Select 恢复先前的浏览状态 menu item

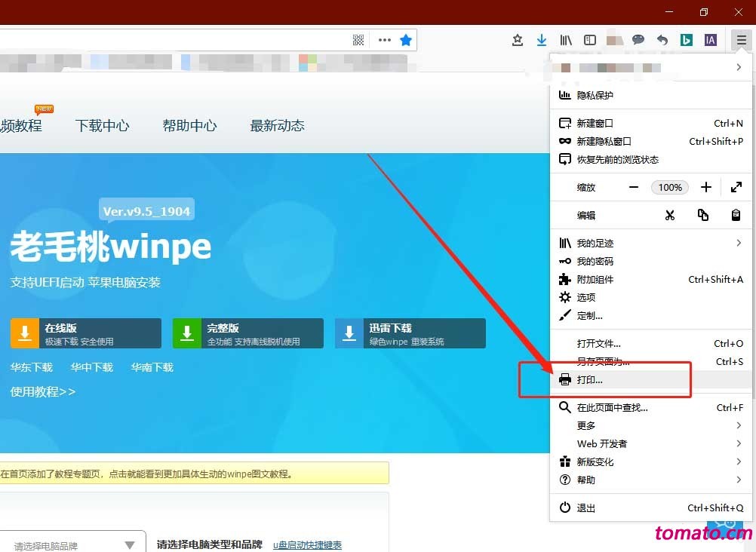(650, 160)
